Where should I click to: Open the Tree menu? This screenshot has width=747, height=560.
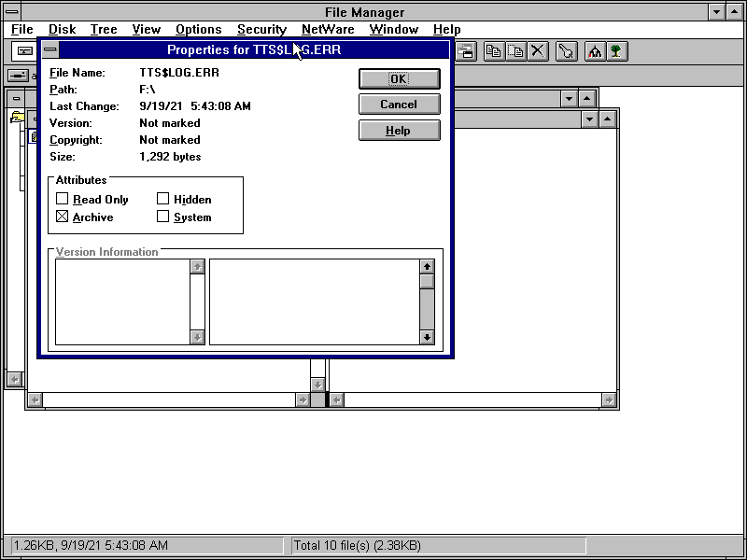[104, 29]
